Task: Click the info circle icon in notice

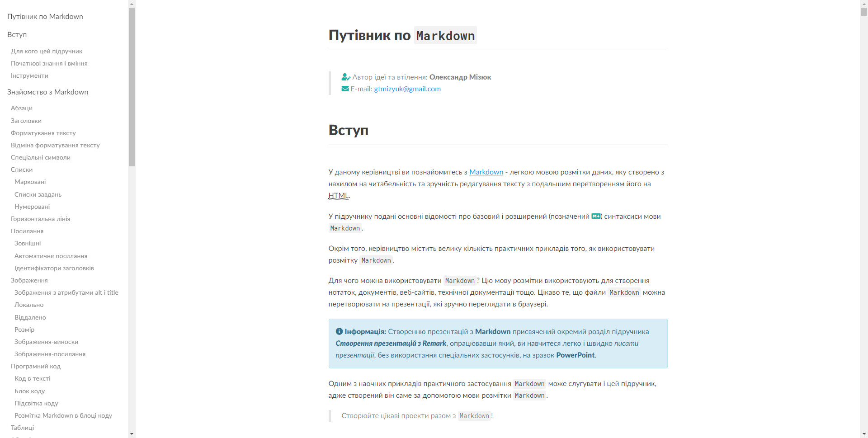Action: point(339,331)
